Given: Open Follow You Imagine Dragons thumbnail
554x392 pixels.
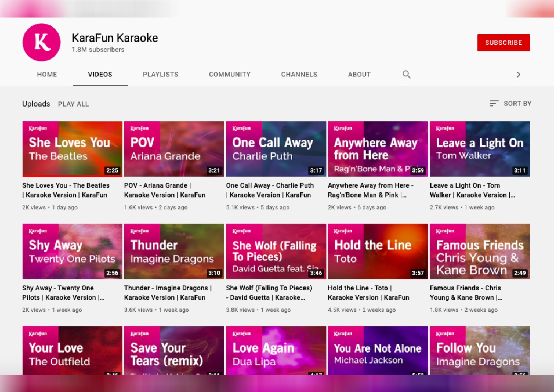Looking at the screenshot, I should tap(480, 350).
